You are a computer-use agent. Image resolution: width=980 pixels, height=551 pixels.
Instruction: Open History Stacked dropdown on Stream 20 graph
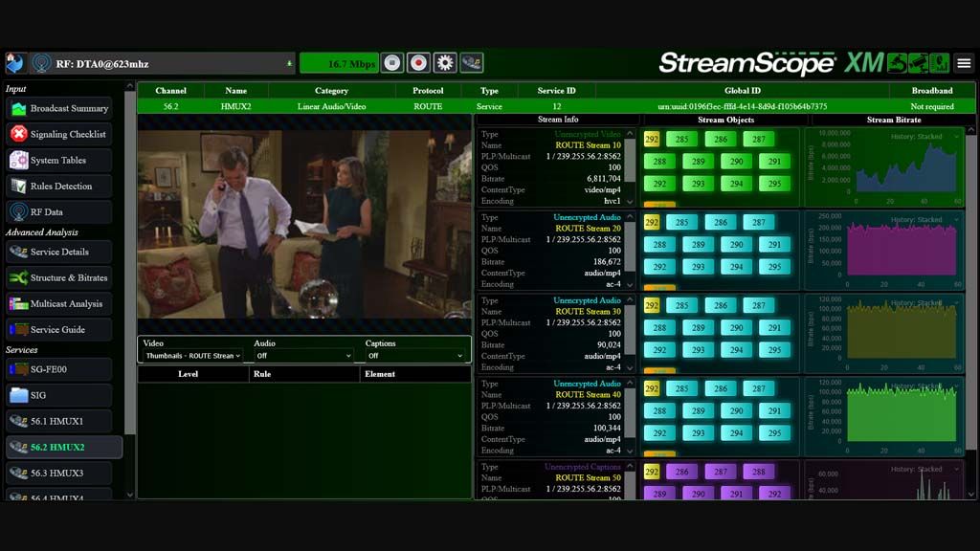pos(924,220)
